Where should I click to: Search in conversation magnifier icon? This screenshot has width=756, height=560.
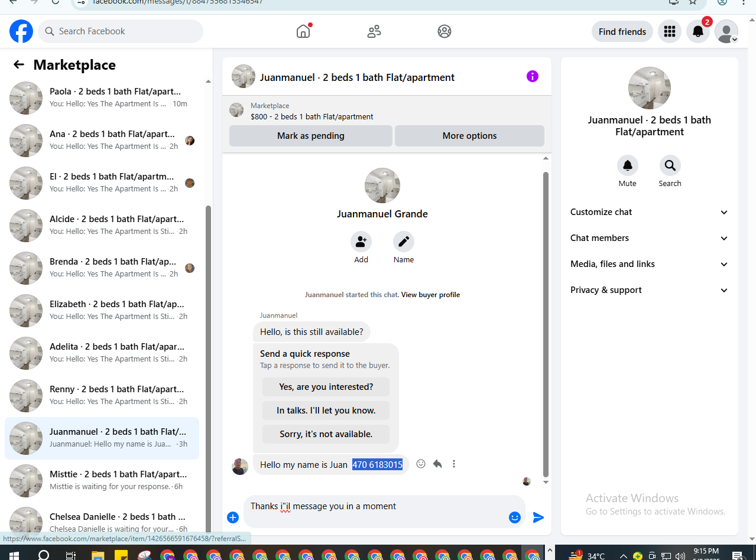click(x=670, y=165)
